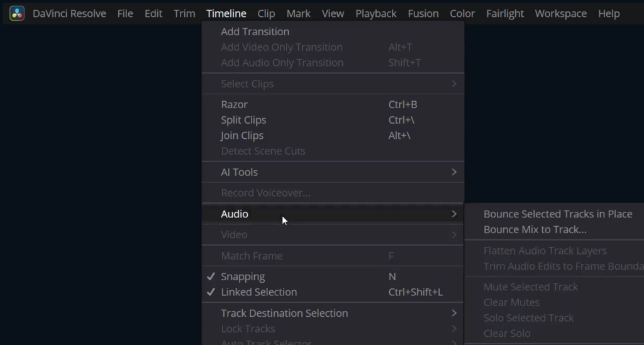The height and width of the screenshot is (345, 644).
Task: Toggle Linked Selection off
Action: click(333, 292)
